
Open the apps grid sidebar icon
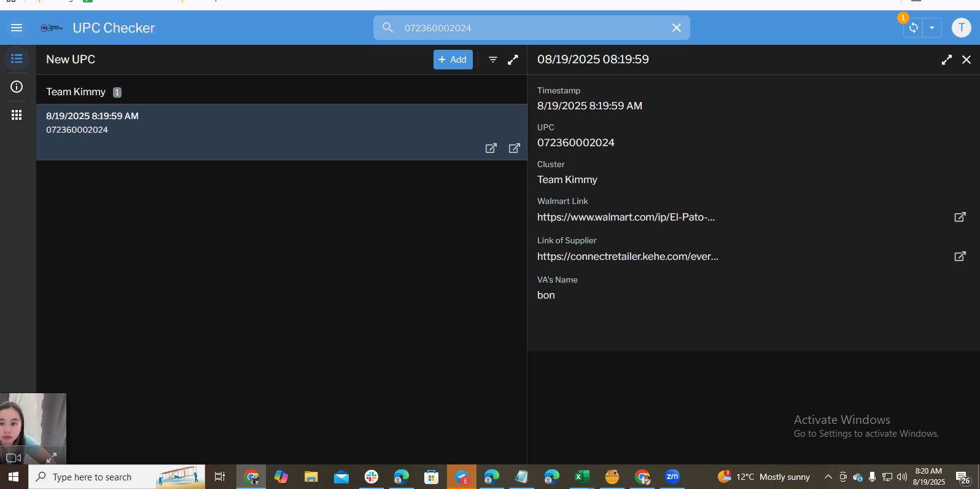pos(17,115)
